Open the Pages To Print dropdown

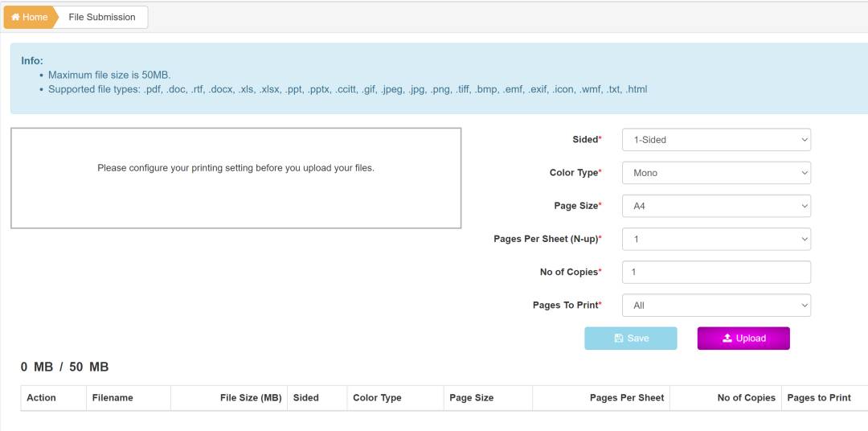(x=716, y=306)
